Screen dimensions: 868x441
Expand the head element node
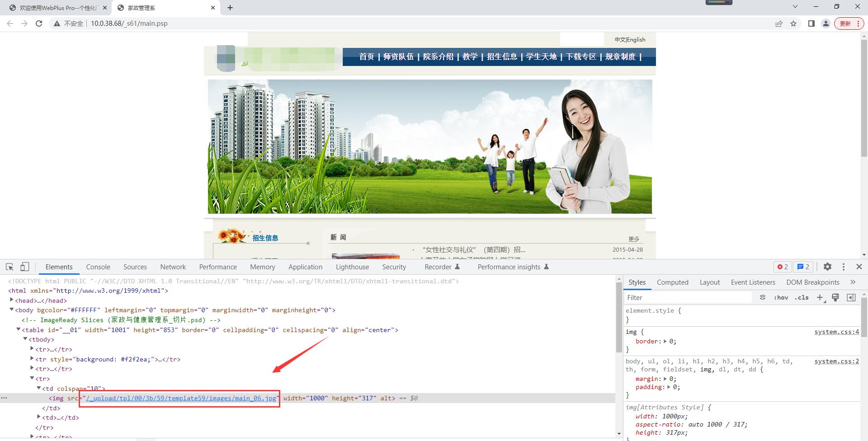coord(12,300)
